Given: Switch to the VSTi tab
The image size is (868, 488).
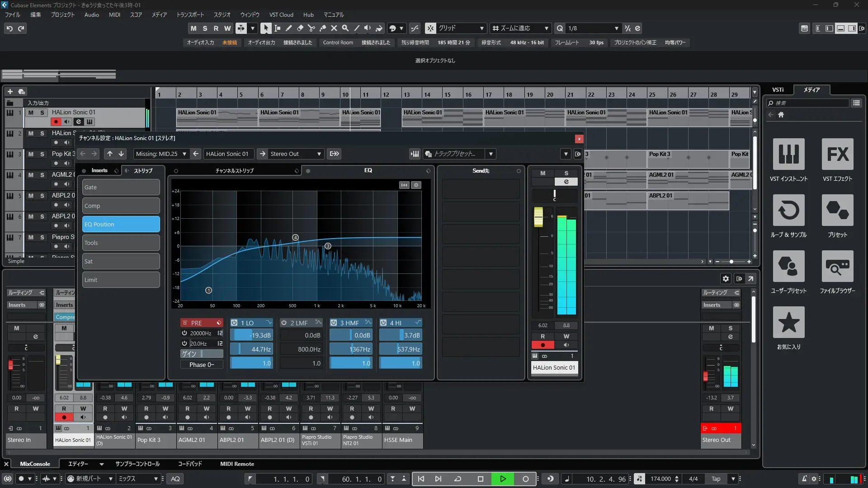Looking at the screenshot, I should click(778, 89).
